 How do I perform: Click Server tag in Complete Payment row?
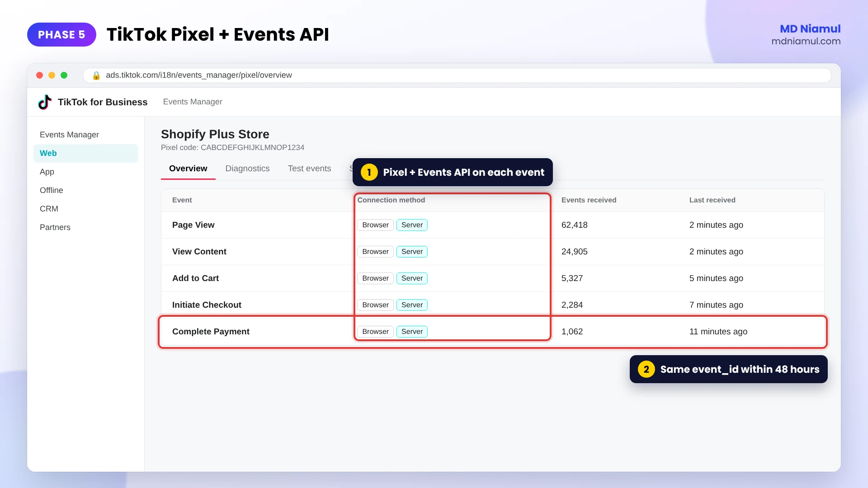pos(412,332)
